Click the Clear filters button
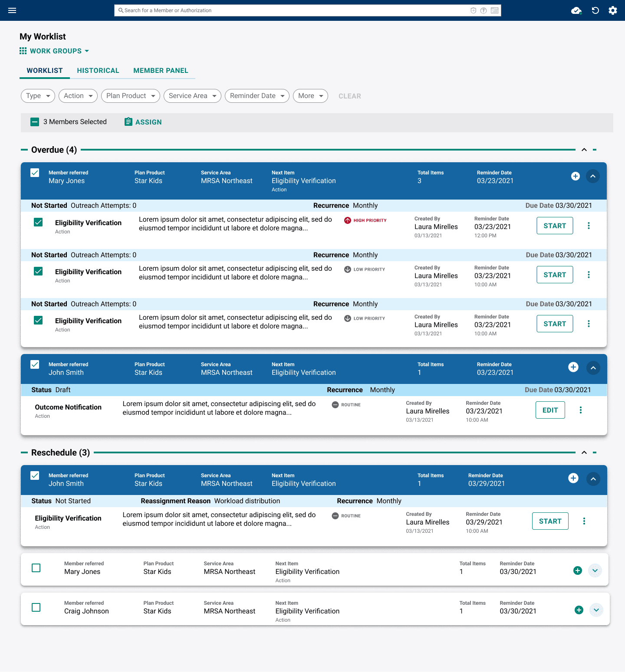 (350, 96)
